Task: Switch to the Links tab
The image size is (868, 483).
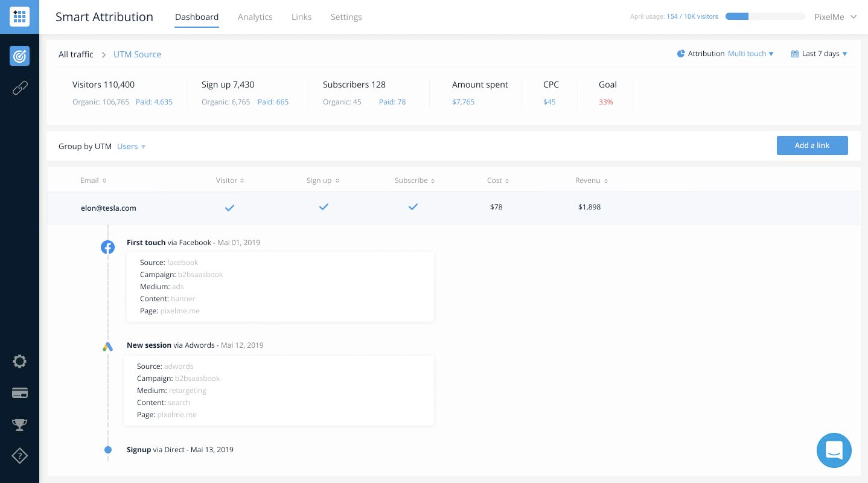Action: (x=301, y=17)
